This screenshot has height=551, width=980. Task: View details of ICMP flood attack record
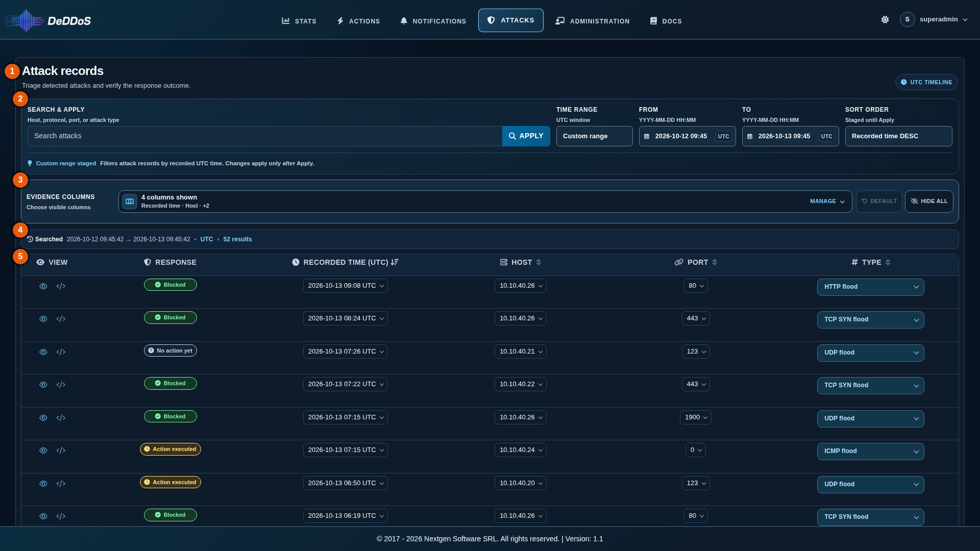43,450
